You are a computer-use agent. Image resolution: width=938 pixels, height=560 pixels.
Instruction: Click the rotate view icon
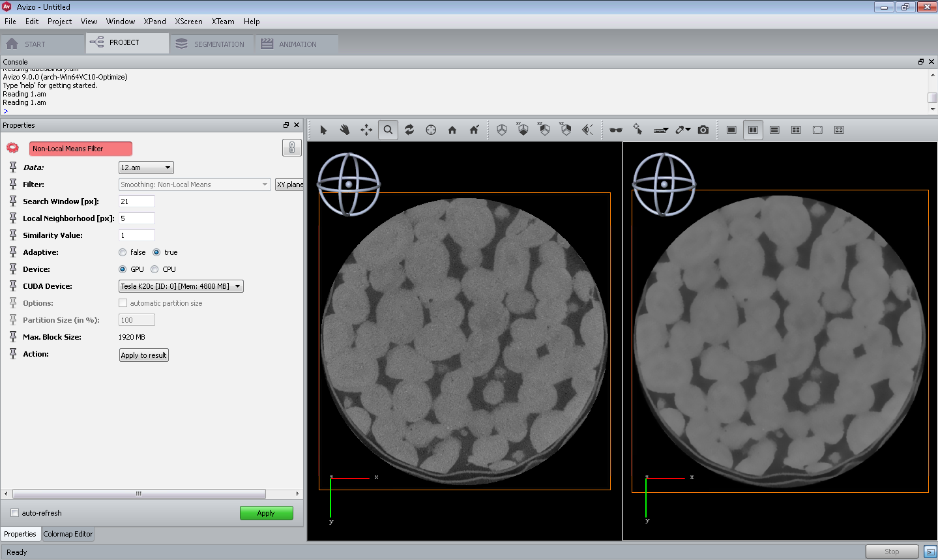pyautogui.click(x=409, y=130)
